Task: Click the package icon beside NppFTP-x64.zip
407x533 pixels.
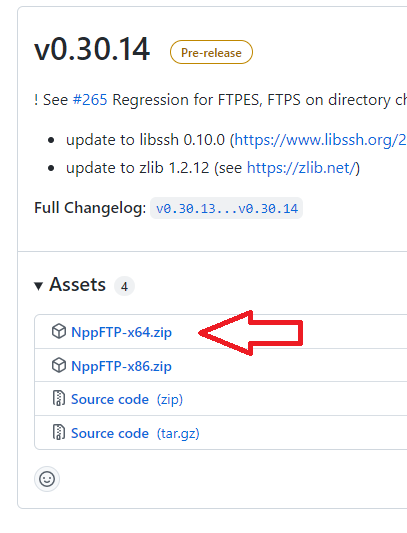Action: (59, 331)
